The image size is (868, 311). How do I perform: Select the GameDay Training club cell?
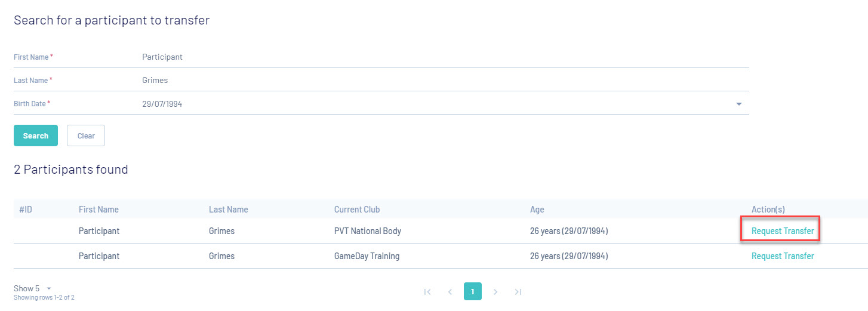pyautogui.click(x=367, y=256)
